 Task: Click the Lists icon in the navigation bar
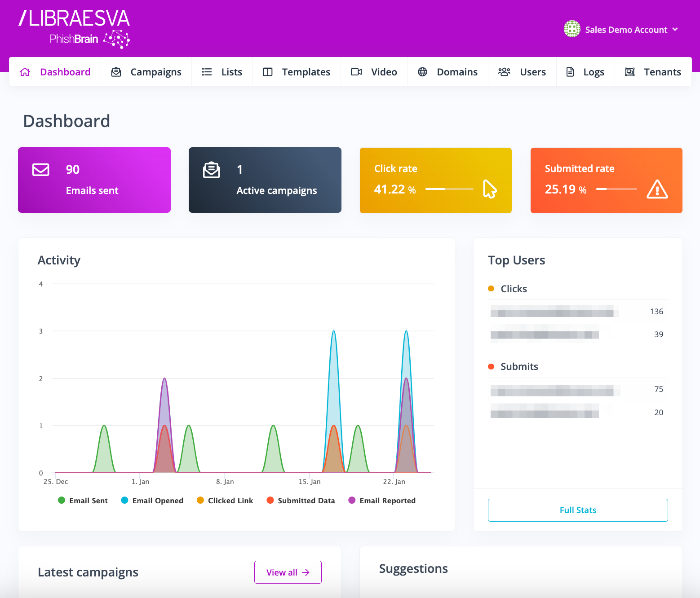(x=207, y=72)
